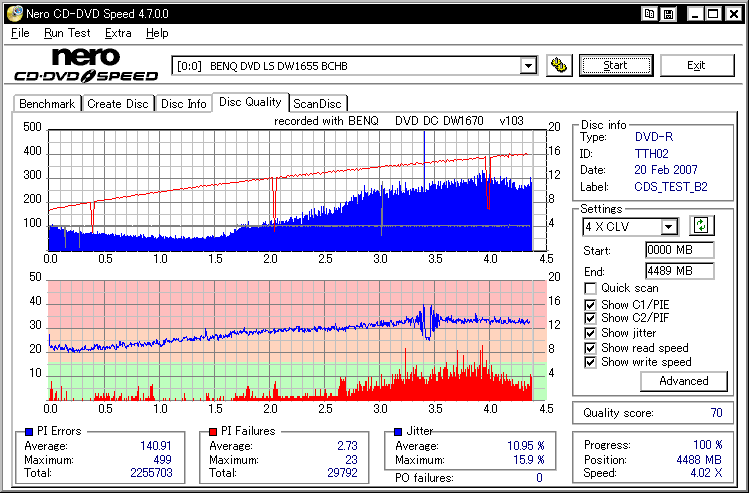Screen dimensions: 749x493
Task: Disable Show read speed checkbox
Action: (590, 348)
